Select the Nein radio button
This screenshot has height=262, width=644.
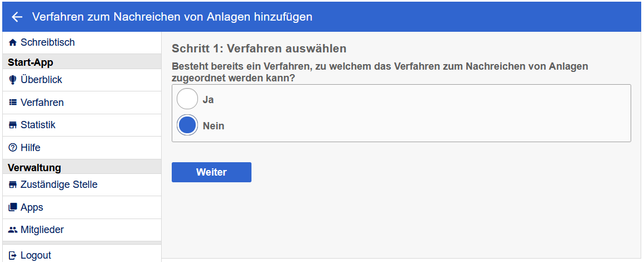pos(187,125)
